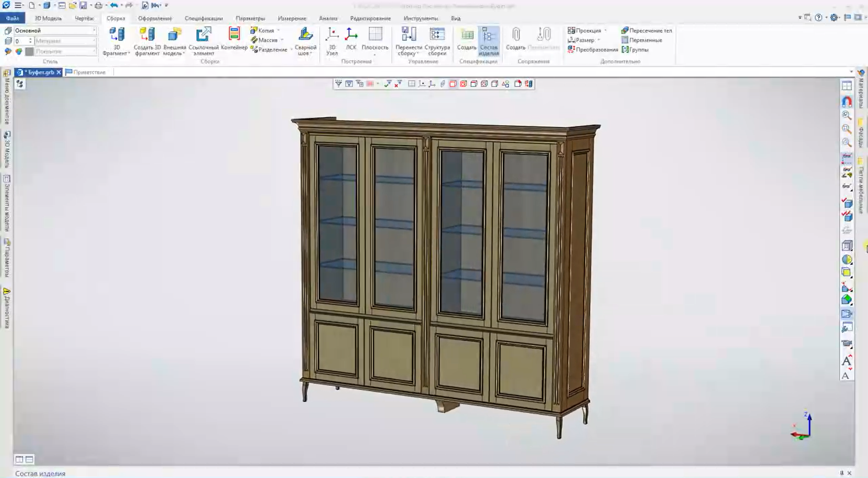
Task: Open Структура сборки window
Action: click(x=437, y=41)
